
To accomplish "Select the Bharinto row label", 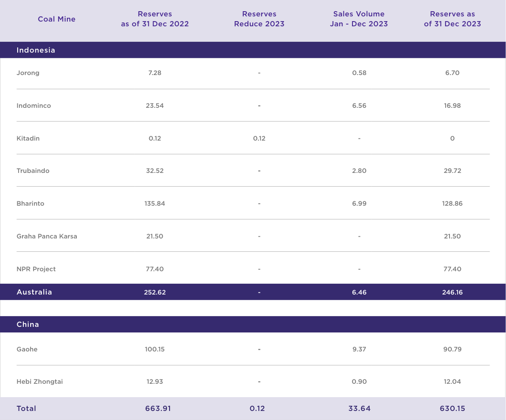I will pos(30,204).
